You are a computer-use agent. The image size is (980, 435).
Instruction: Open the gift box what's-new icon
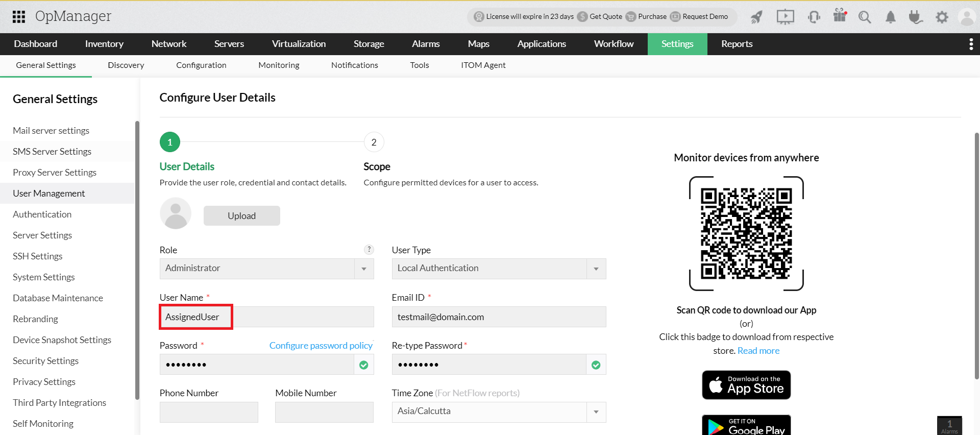[x=840, y=16]
